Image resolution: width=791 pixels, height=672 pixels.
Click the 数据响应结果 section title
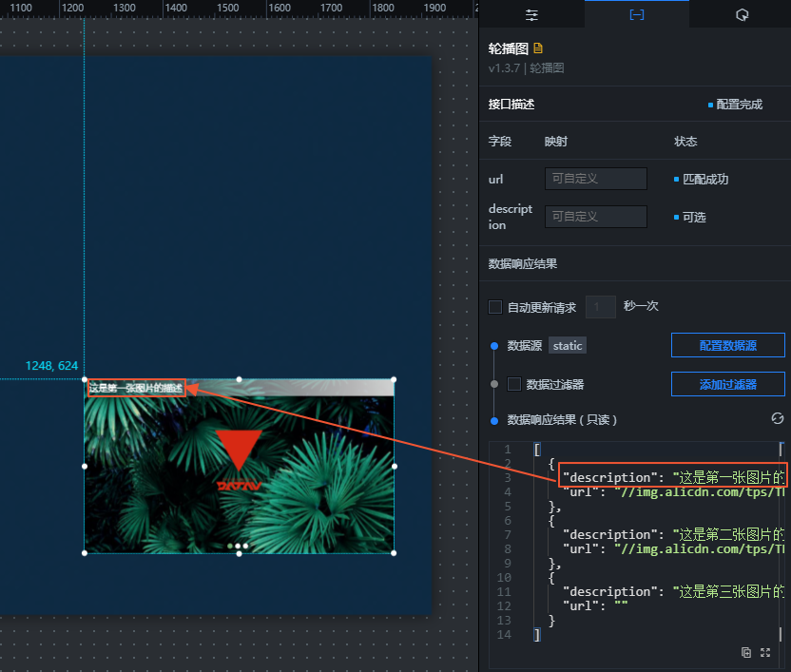point(523,264)
